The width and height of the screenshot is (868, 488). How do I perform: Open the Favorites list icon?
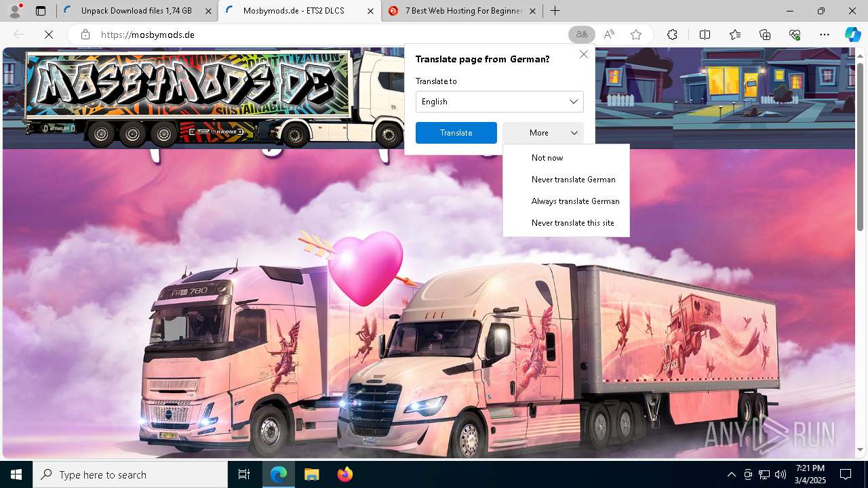point(735,35)
